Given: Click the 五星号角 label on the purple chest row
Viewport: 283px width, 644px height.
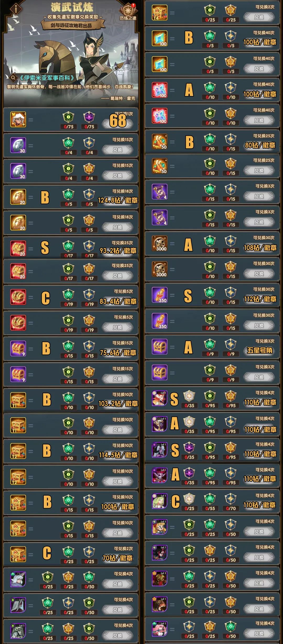Looking at the screenshot, I should [259, 350].
